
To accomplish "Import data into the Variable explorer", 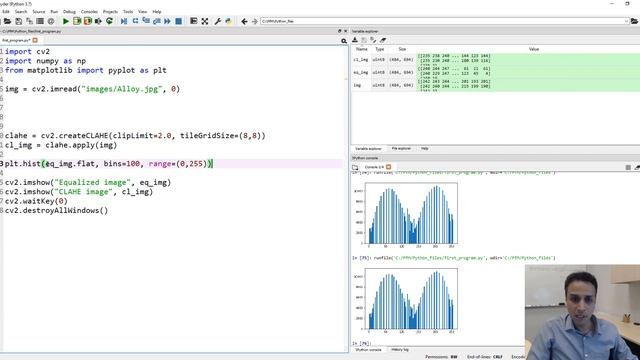I will point(355,40).
